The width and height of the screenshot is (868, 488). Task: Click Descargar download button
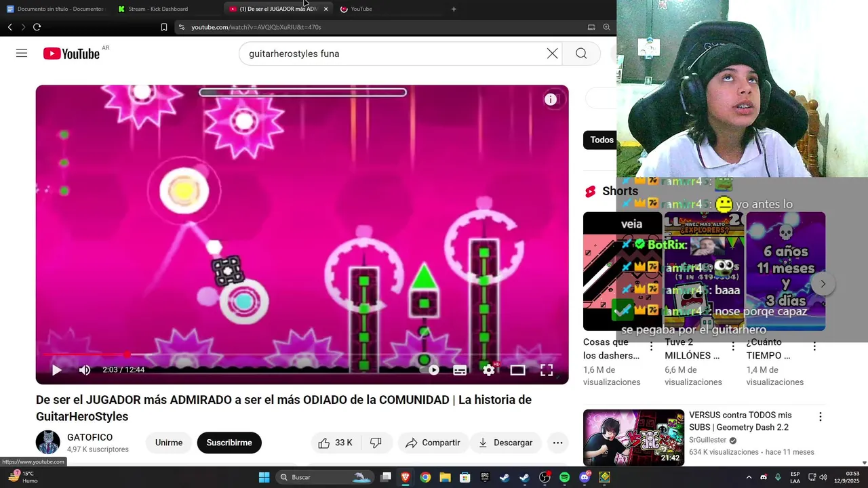pyautogui.click(x=506, y=443)
